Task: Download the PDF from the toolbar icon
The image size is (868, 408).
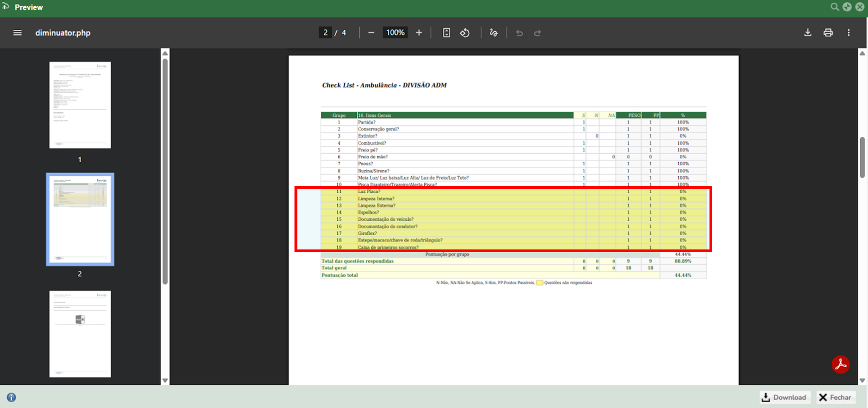Action: point(807,33)
